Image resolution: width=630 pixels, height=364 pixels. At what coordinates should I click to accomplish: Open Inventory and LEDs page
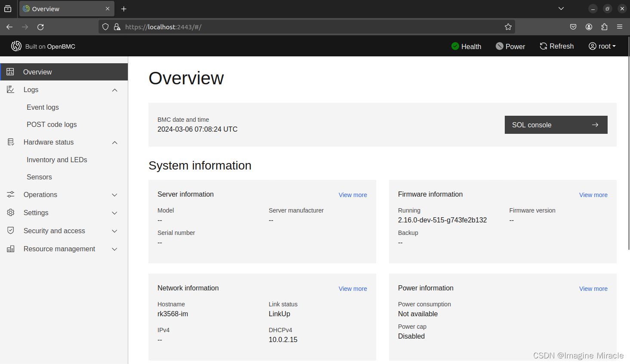[57, 160]
